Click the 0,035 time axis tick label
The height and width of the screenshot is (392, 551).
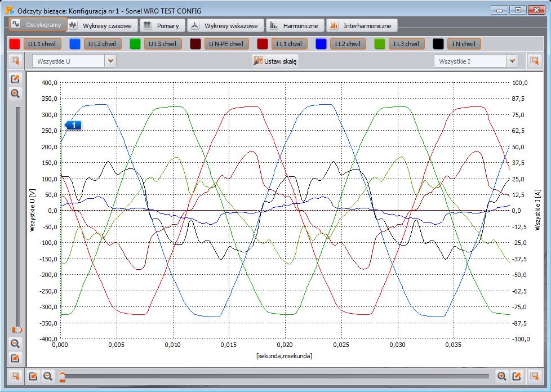[454, 345]
